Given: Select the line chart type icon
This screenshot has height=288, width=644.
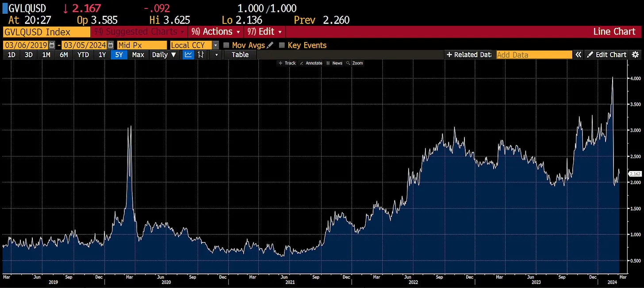Looking at the screenshot, I should (188, 55).
